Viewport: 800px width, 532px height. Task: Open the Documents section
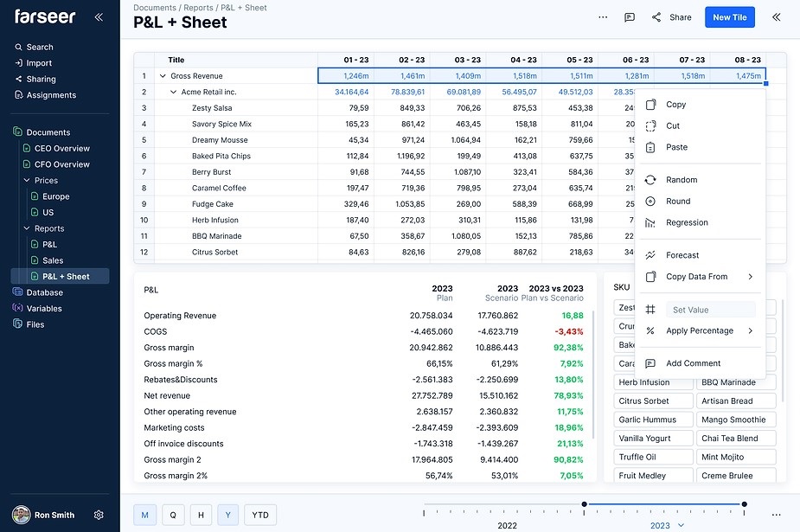(x=42, y=132)
